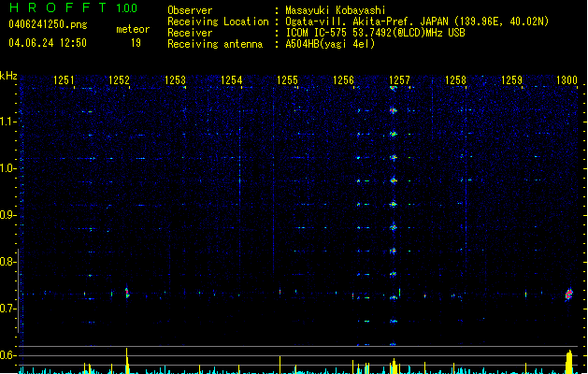Click the word meteor
The height and width of the screenshot is (374, 588).
(x=133, y=29)
